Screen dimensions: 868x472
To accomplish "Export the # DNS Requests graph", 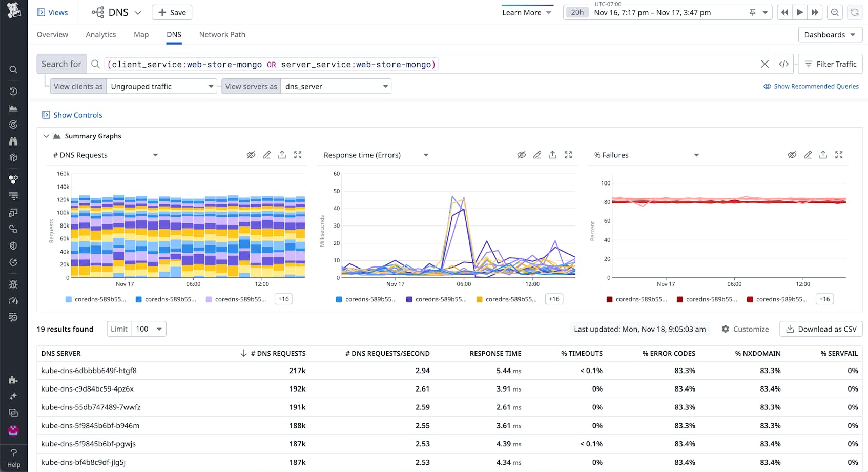I will pyautogui.click(x=282, y=154).
